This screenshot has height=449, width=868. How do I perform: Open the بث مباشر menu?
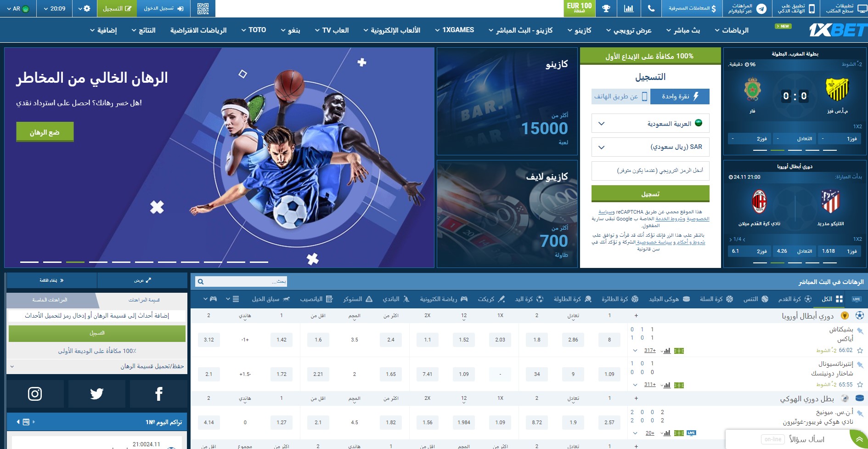pyautogui.click(x=682, y=30)
